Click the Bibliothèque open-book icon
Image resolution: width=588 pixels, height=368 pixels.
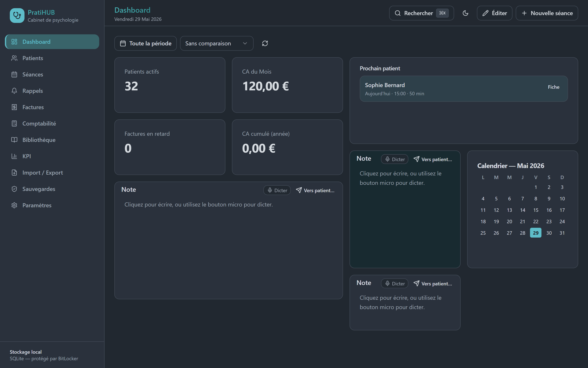coord(14,140)
